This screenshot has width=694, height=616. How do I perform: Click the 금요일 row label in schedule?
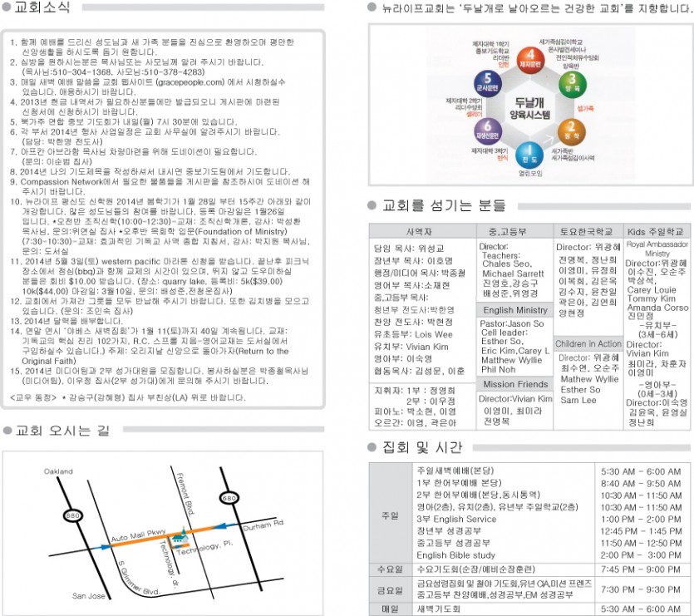390,590
